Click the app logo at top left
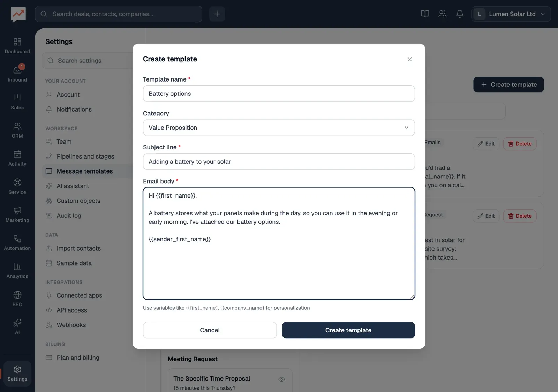This screenshot has height=392, width=558. click(x=18, y=14)
